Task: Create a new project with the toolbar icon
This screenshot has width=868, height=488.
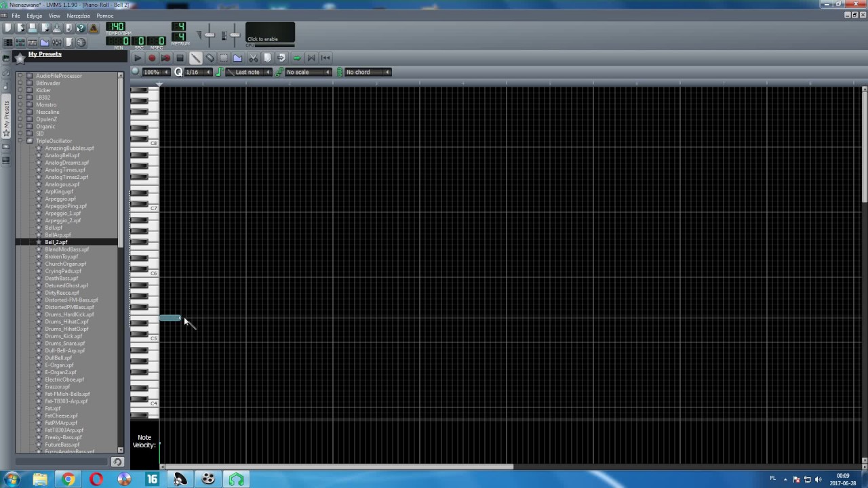Action: (x=8, y=28)
